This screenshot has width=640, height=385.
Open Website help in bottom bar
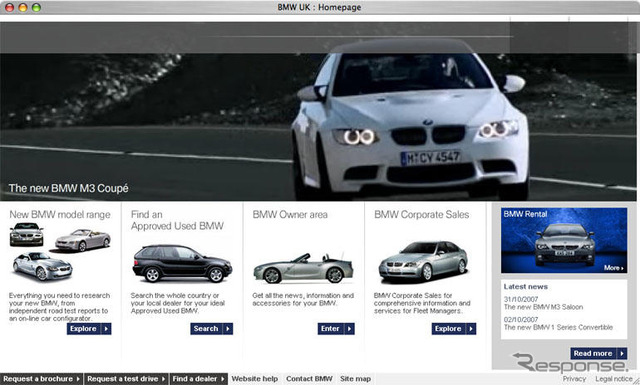[x=255, y=379]
